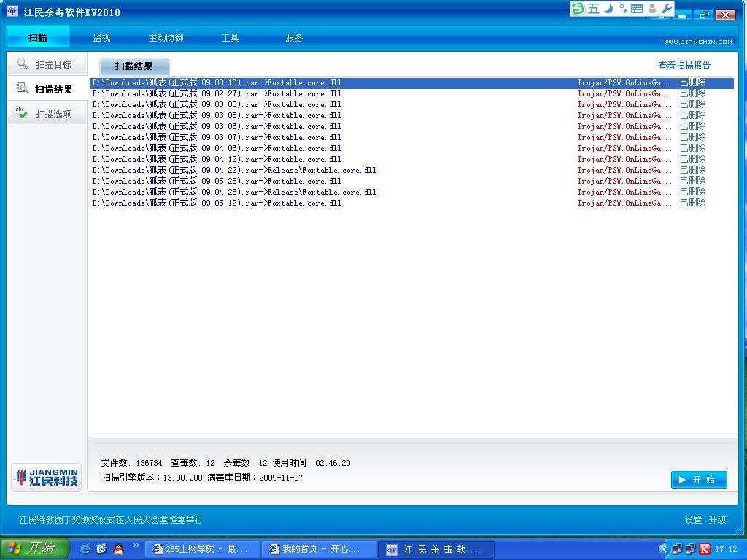Viewport: 747px width, 560px height.
Task: Open the wrench settings icon in IME bar
Action: 667,9
